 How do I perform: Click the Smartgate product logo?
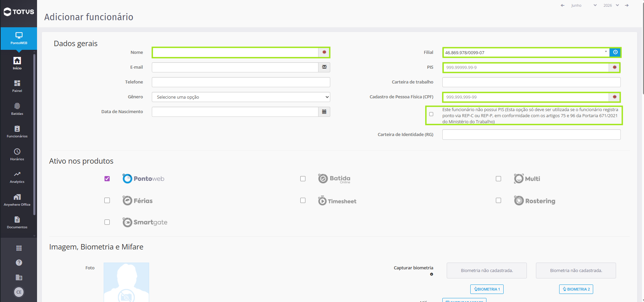(x=145, y=222)
